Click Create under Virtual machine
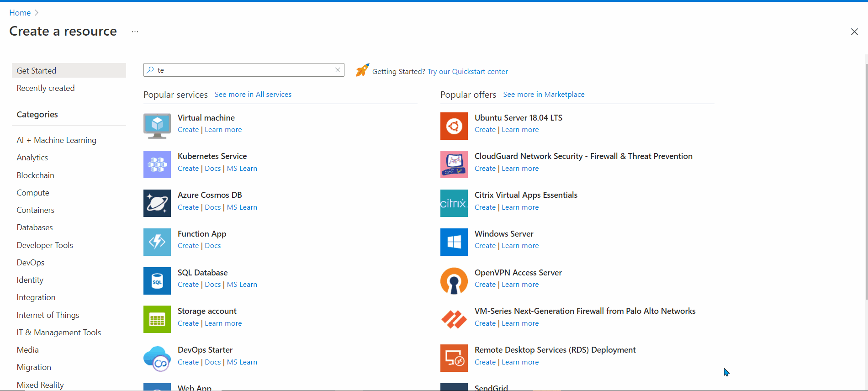Image resolution: width=868 pixels, height=391 pixels. [x=188, y=130]
